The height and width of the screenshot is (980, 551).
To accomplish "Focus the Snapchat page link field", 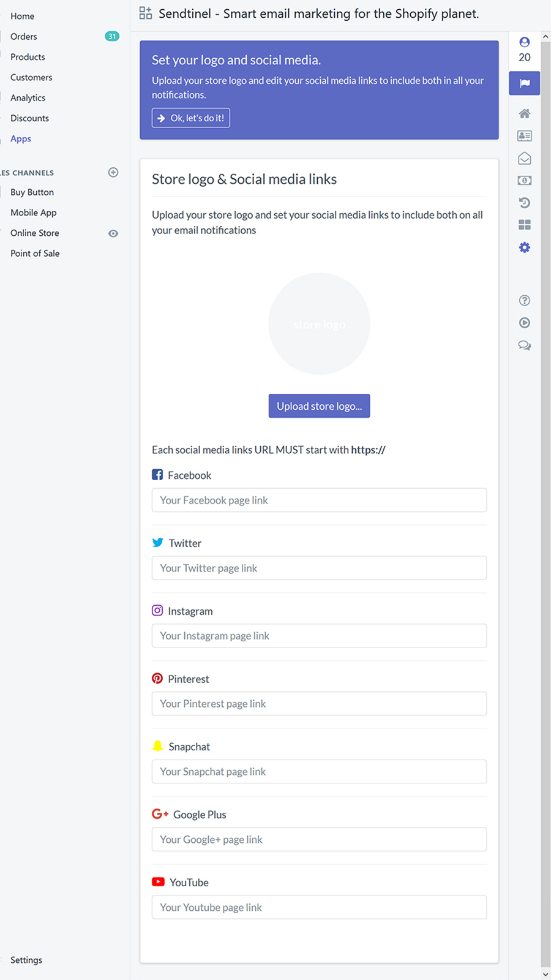I will point(319,772).
